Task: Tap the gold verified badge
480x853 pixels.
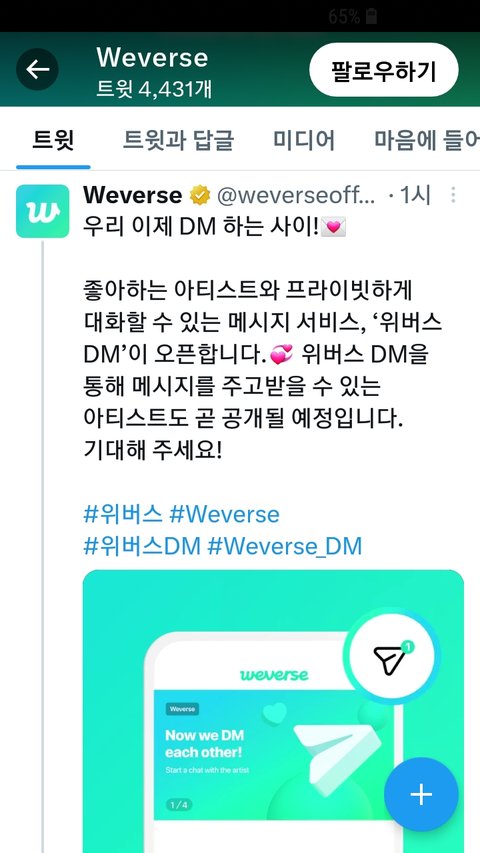Action: point(199,196)
